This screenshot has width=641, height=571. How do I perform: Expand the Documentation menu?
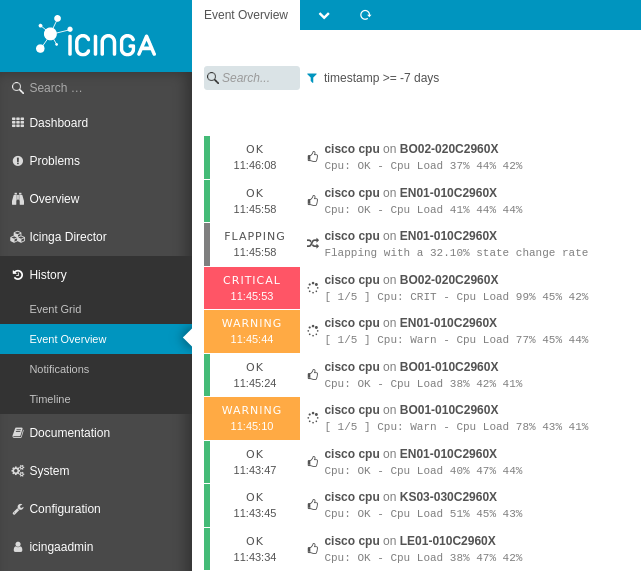coord(69,433)
